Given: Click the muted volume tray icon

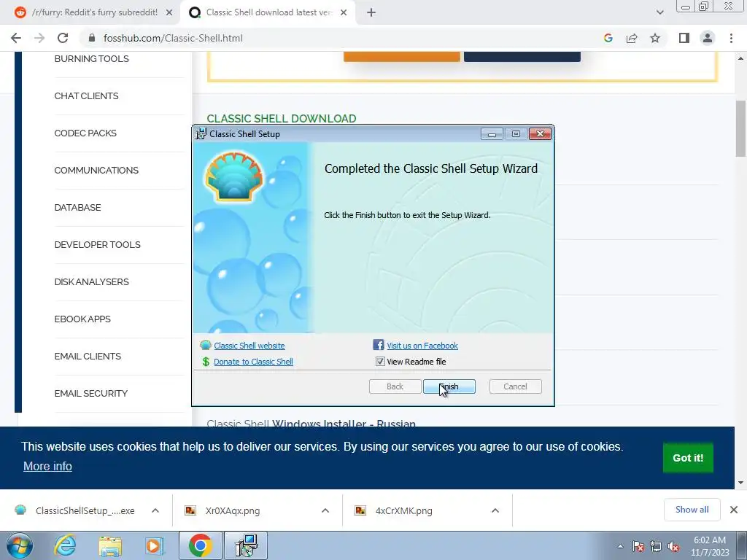Looking at the screenshot, I should click(673, 546).
